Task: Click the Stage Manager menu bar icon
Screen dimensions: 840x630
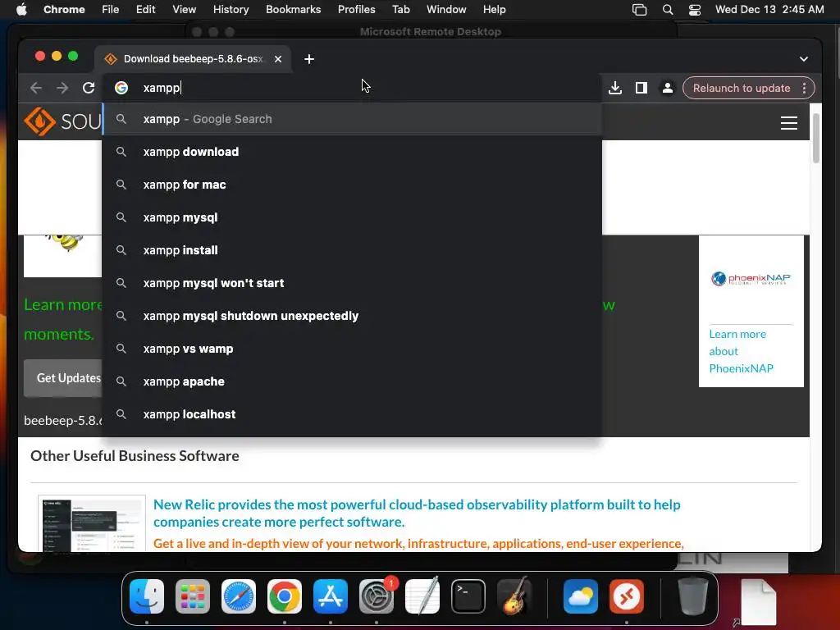Action: [640, 10]
